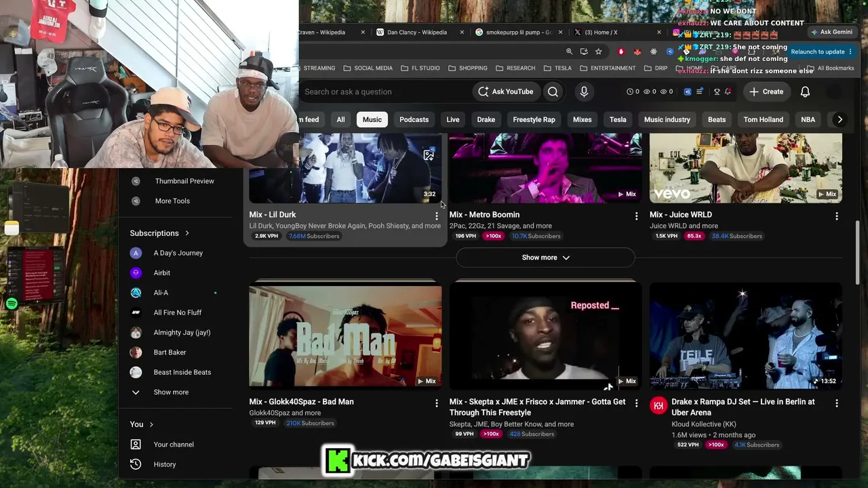The image size is (868, 488).
Task: Open Kloud Kollective channel avatar
Action: [658, 405]
